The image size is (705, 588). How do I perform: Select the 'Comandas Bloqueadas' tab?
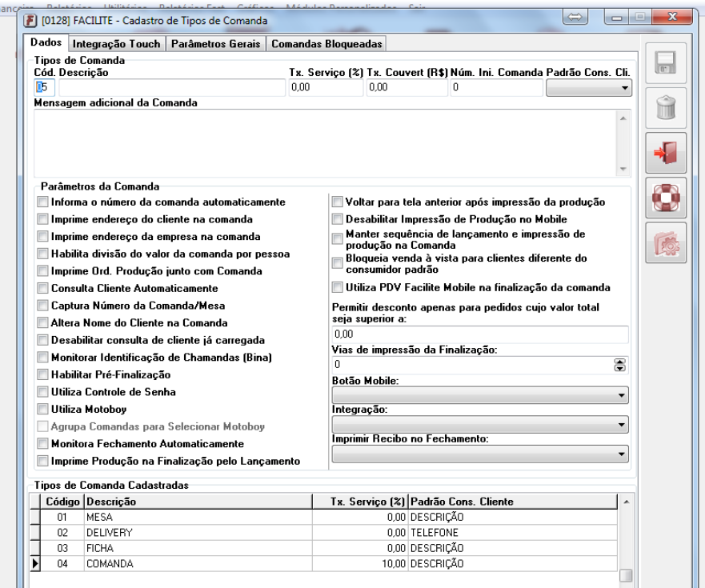(326, 44)
